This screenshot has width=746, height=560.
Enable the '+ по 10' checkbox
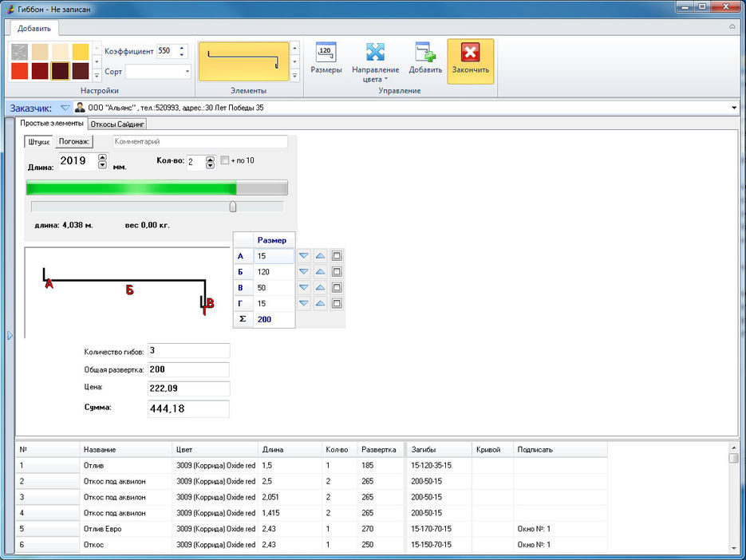pos(224,160)
